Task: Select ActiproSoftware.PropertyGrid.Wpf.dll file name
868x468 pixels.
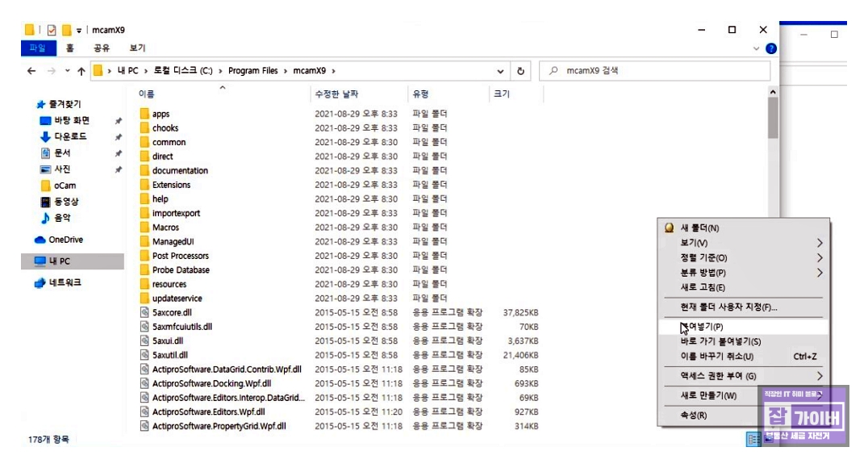Action: pyautogui.click(x=219, y=426)
